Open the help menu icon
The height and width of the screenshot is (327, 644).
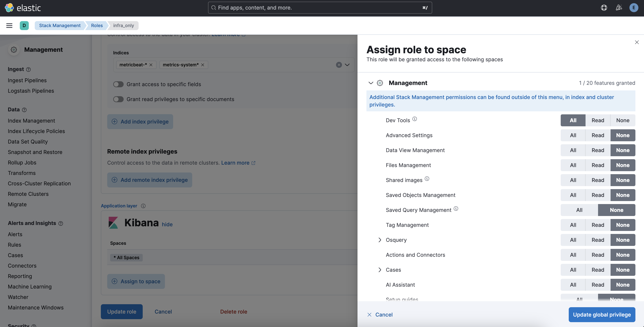coord(604,8)
